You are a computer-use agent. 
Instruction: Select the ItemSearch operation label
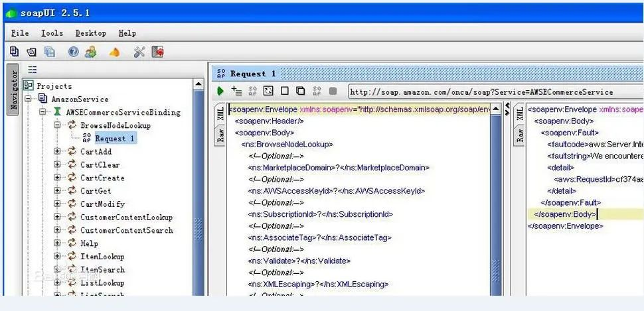pyautogui.click(x=102, y=270)
